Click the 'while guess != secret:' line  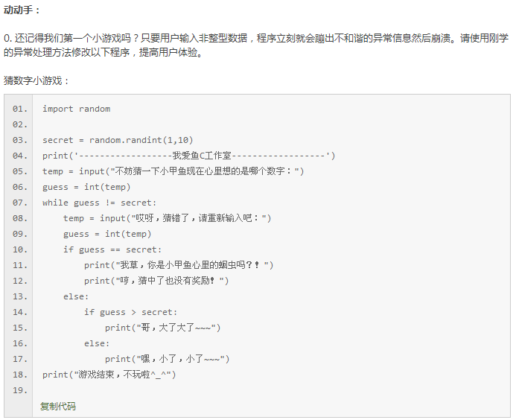pos(100,203)
